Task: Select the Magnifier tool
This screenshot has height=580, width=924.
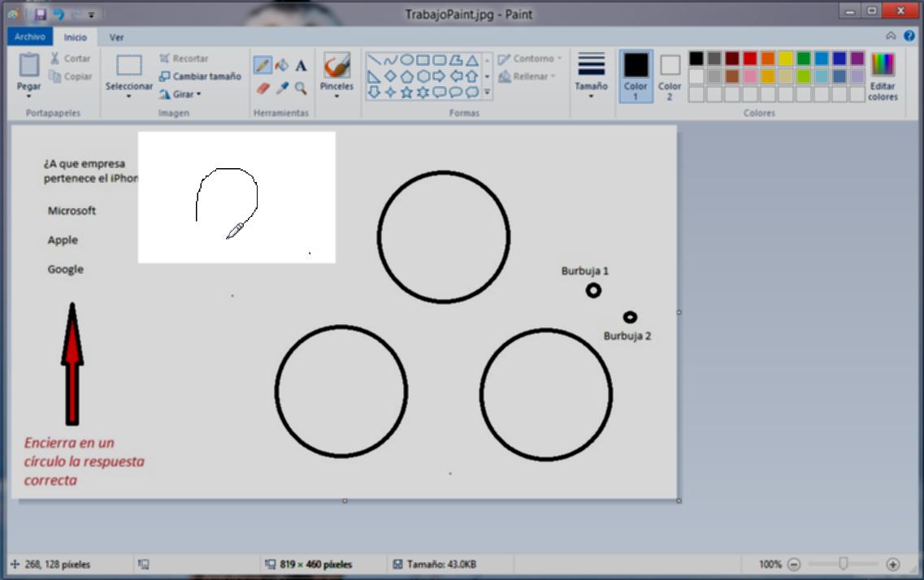Action: point(301,88)
